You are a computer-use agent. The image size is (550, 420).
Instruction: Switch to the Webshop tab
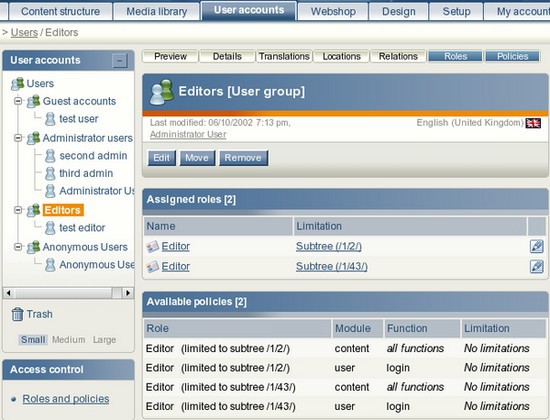tap(333, 11)
